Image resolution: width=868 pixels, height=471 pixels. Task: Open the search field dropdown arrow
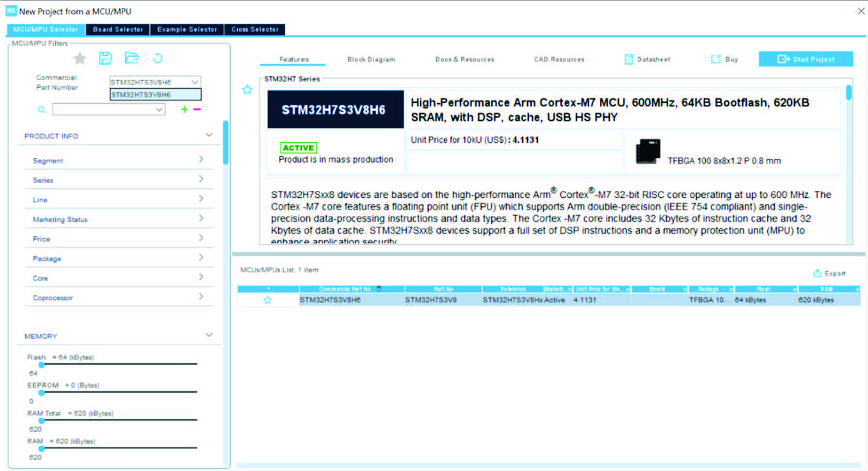(159, 110)
